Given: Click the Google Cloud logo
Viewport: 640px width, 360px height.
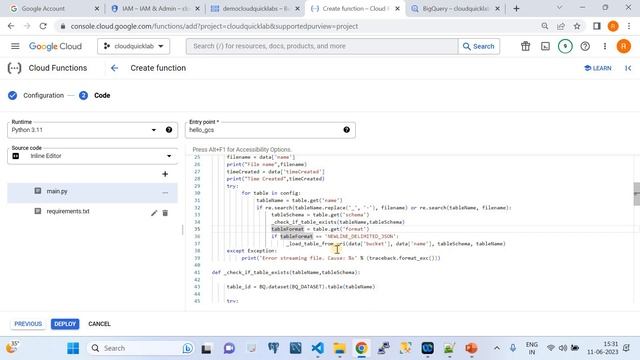Looking at the screenshot, I should pos(56,47).
